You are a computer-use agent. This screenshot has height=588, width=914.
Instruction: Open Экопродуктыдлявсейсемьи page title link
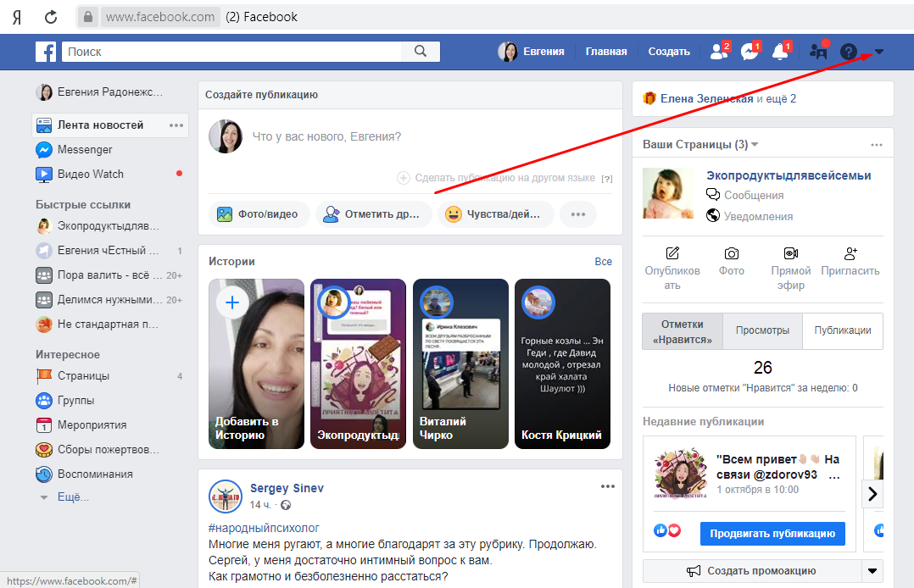pos(789,175)
